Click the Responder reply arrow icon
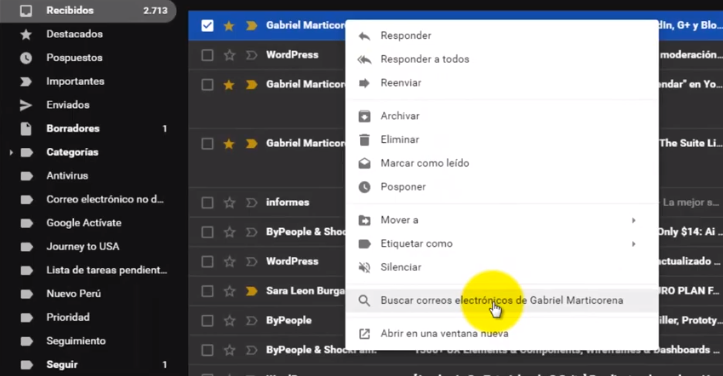Viewport: 723px width, 376px height. pyautogui.click(x=364, y=36)
